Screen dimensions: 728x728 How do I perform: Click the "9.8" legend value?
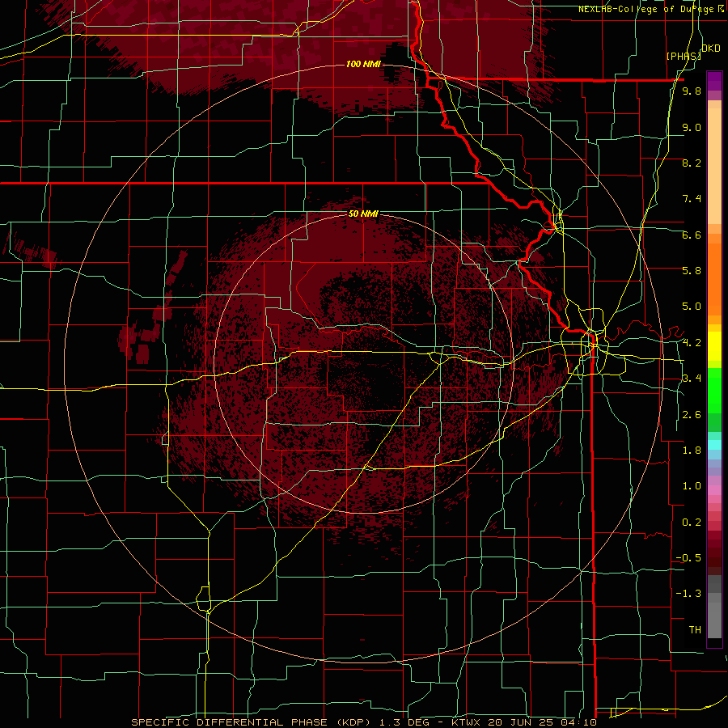[692, 91]
